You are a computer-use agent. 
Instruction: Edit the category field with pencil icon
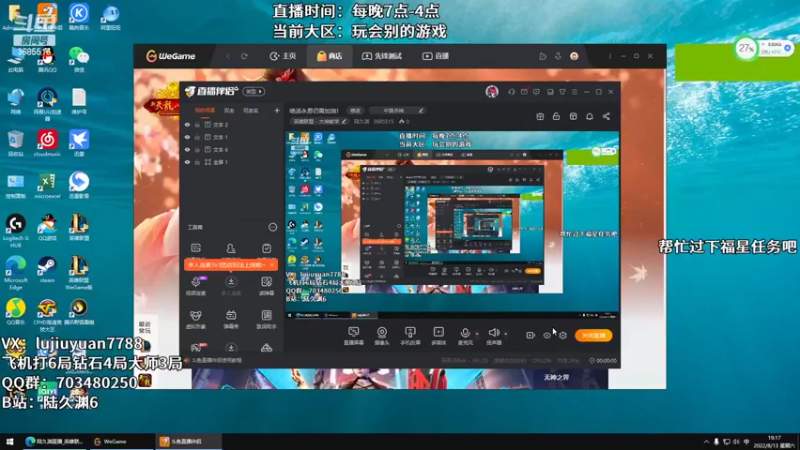397,111
